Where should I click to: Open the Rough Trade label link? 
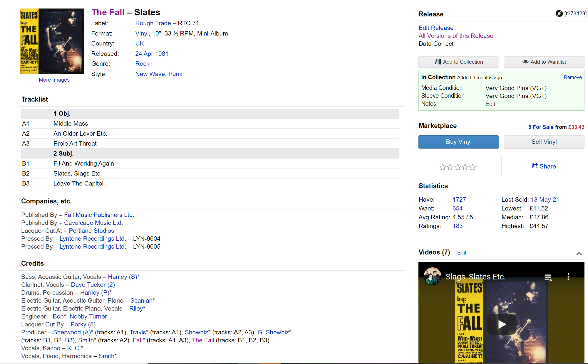tap(153, 23)
